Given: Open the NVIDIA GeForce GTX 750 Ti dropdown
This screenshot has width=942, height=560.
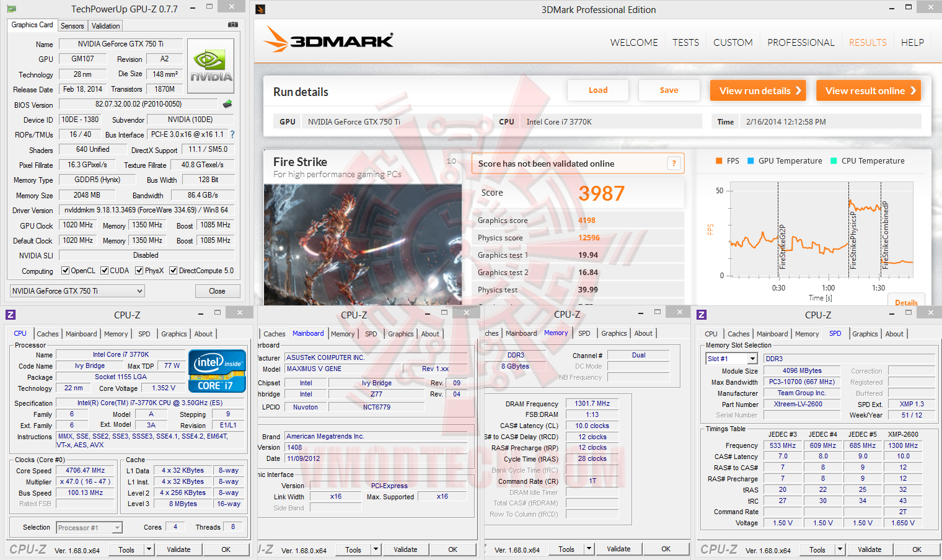Looking at the screenshot, I should (x=77, y=291).
